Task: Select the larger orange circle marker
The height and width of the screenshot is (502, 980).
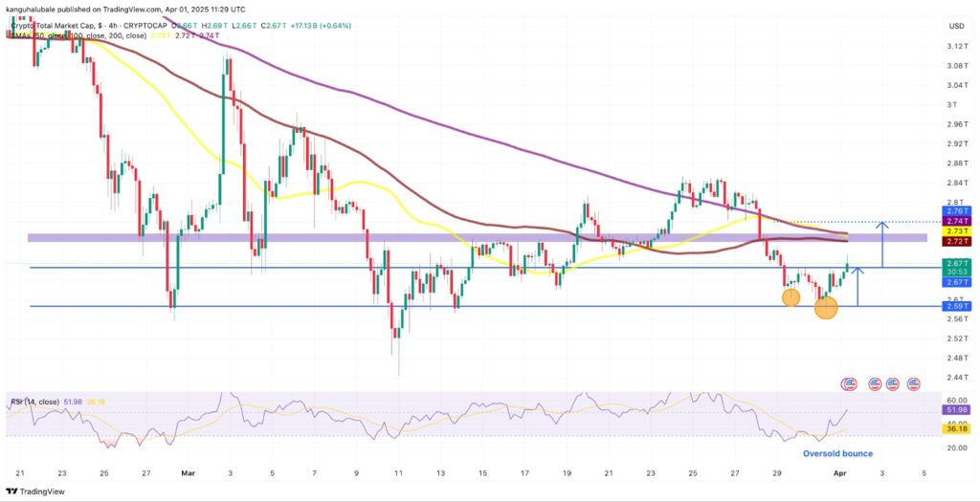Action: point(826,307)
